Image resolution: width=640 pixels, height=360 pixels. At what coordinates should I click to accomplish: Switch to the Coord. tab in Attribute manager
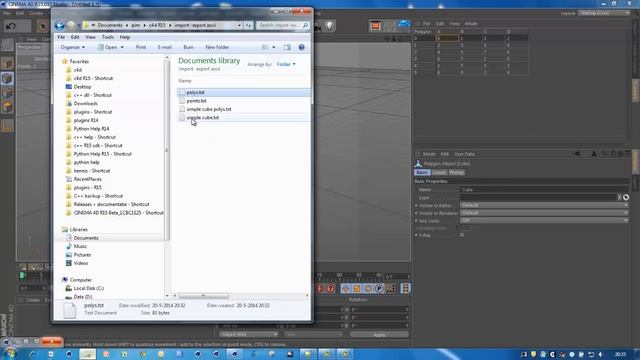pos(439,173)
